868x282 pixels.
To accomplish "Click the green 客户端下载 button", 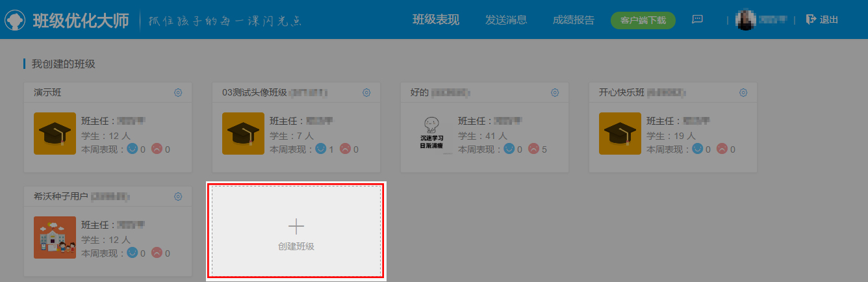I will pyautogui.click(x=643, y=20).
